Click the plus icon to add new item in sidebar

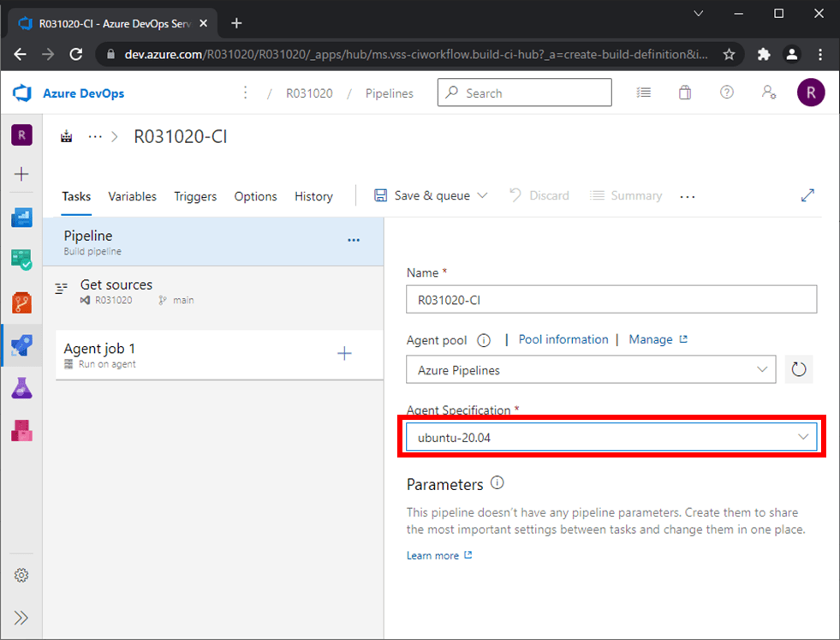click(21, 174)
